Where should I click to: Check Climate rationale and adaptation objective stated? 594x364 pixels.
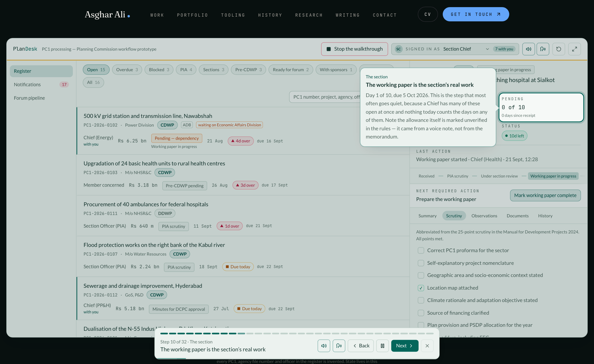point(421,300)
